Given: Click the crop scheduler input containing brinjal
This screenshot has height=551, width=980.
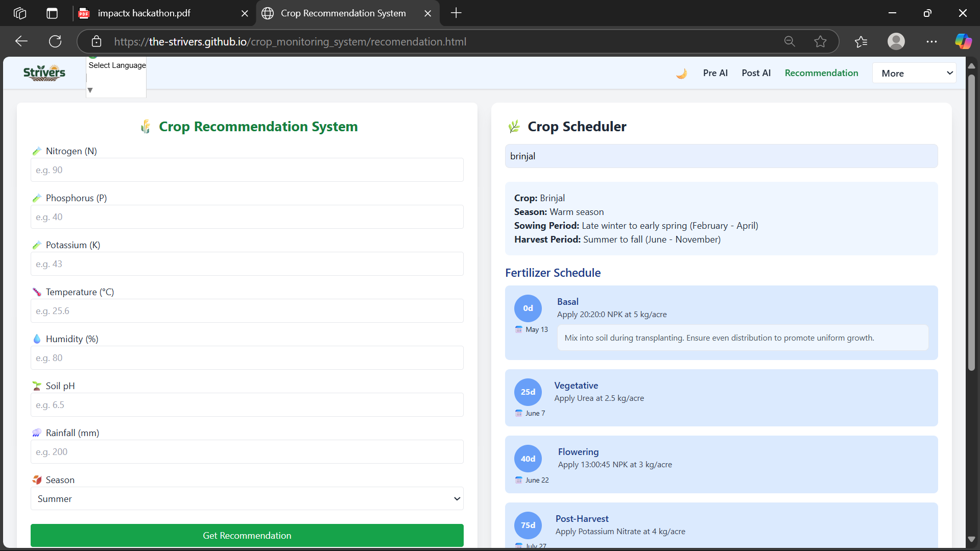Looking at the screenshot, I should tap(721, 156).
